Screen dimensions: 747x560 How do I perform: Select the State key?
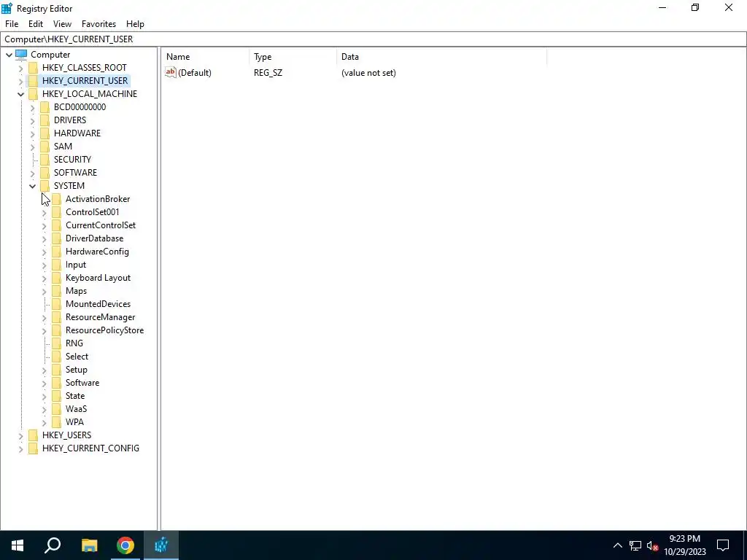point(75,396)
